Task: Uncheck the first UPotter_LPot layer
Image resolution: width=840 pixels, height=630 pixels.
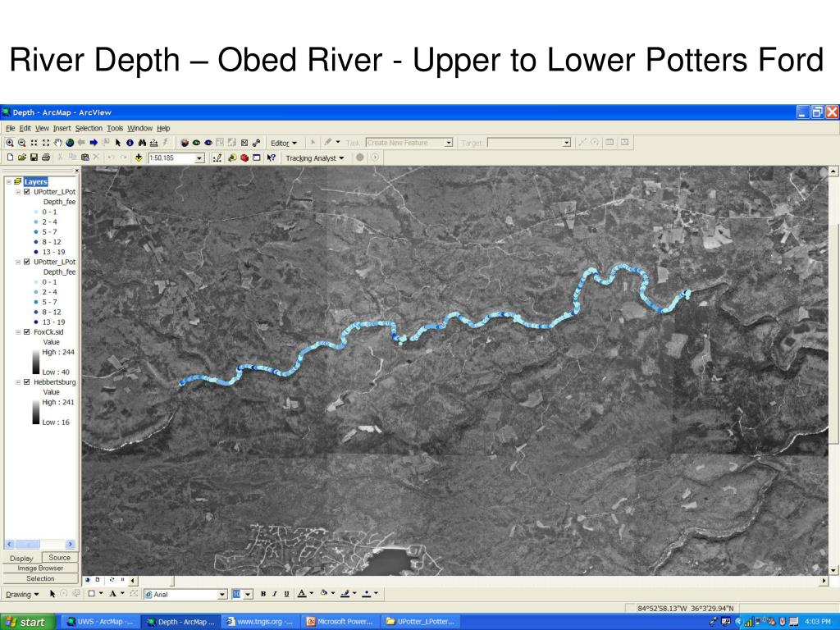Action: (x=27, y=192)
